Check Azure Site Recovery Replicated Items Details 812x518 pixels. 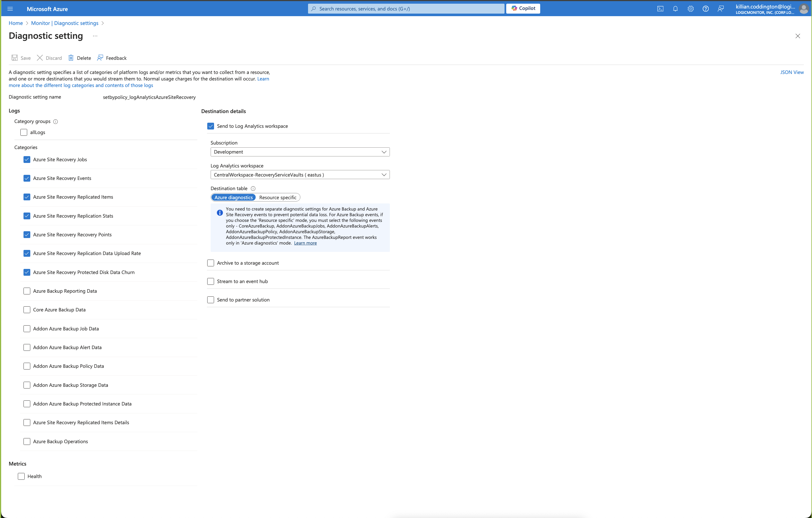[27, 423]
